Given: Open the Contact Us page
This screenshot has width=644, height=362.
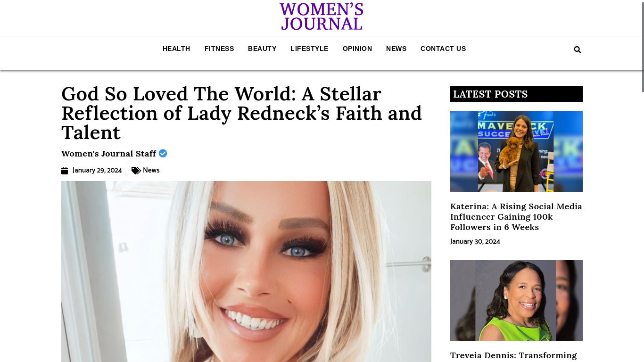Looking at the screenshot, I should click(443, 49).
